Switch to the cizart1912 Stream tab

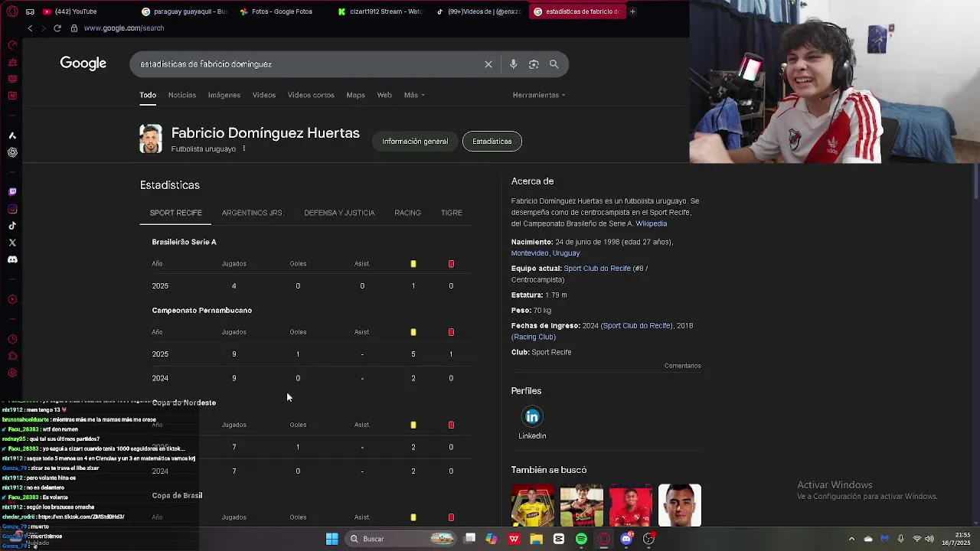380,11
